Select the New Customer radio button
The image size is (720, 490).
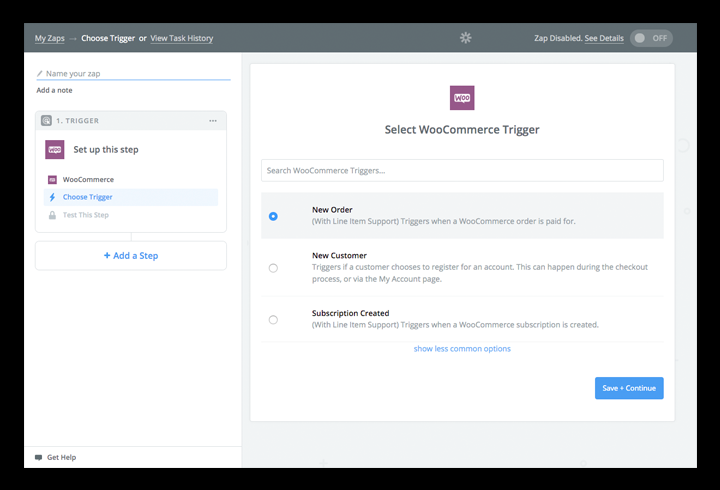pyautogui.click(x=273, y=268)
